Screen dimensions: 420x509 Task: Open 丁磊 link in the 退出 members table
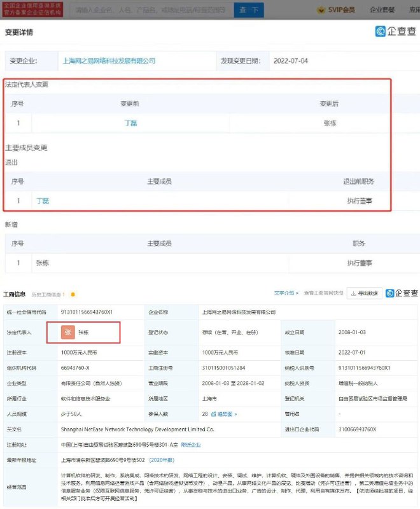click(43, 200)
